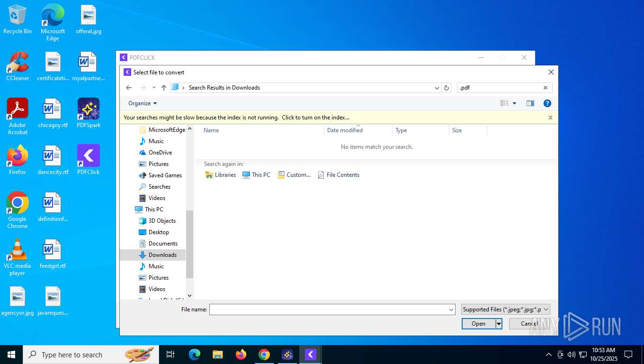Select feedgirl.rtf desktop file
This screenshot has height=364, width=644.
(53, 255)
